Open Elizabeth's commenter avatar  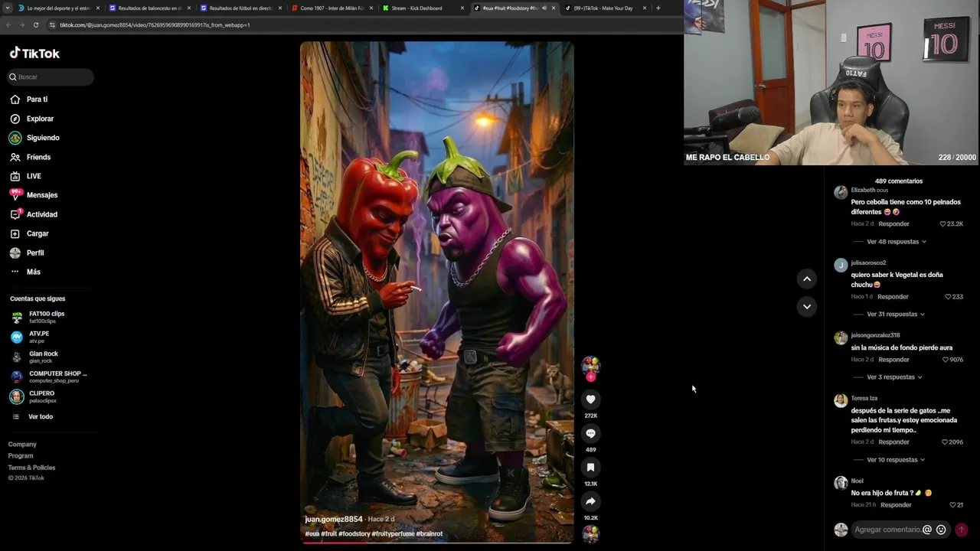pyautogui.click(x=841, y=193)
